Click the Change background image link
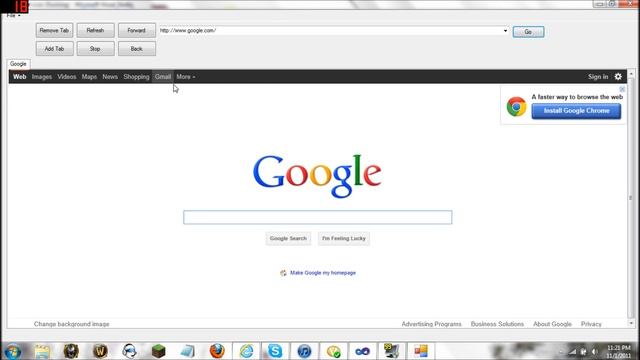The width and height of the screenshot is (640, 360). [x=71, y=324]
